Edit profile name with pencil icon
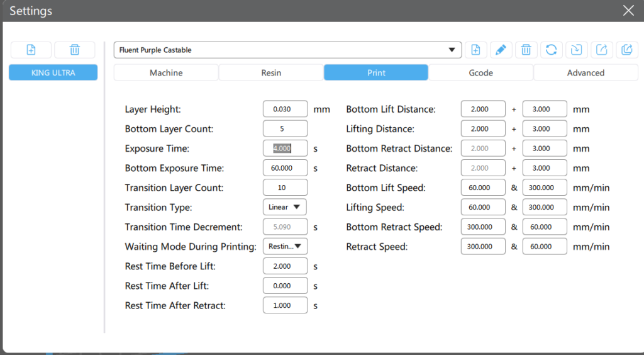 [501, 50]
